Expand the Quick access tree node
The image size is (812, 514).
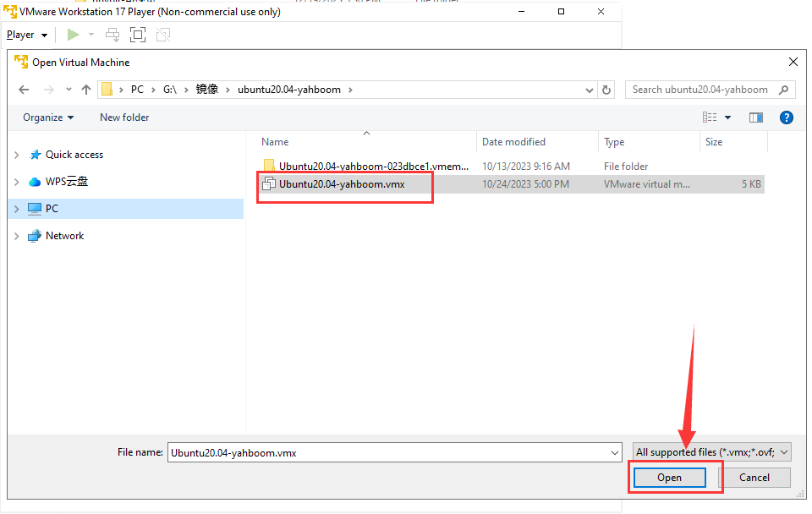(17, 155)
